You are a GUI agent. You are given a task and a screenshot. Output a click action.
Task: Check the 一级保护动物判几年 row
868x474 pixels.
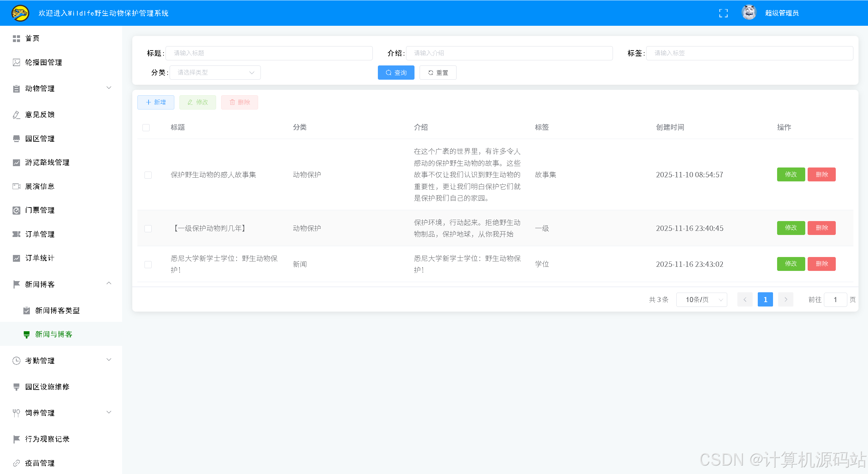[148, 229]
